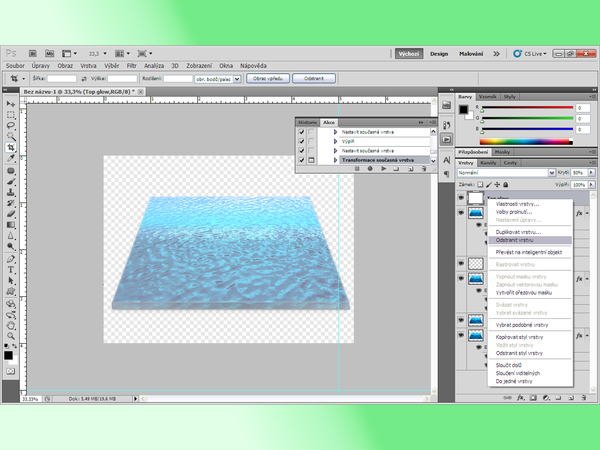
Task: Open the Filtr menu
Action: click(x=131, y=64)
